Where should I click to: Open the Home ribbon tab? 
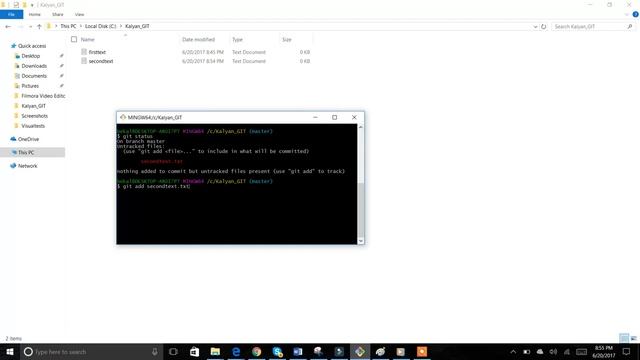pos(35,14)
